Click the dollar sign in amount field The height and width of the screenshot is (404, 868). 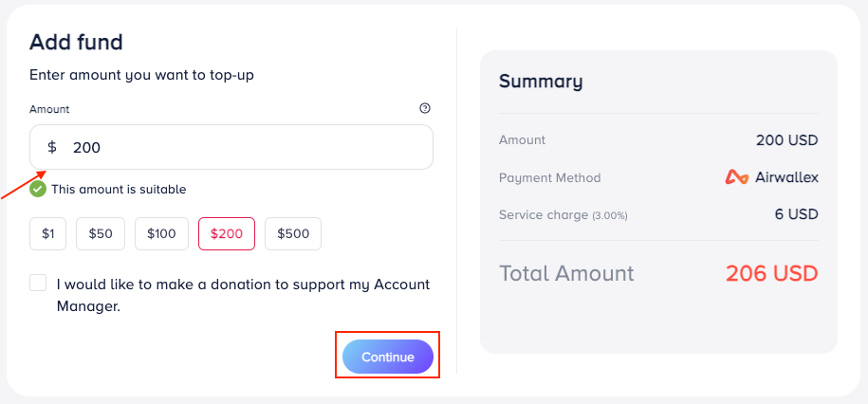click(52, 147)
